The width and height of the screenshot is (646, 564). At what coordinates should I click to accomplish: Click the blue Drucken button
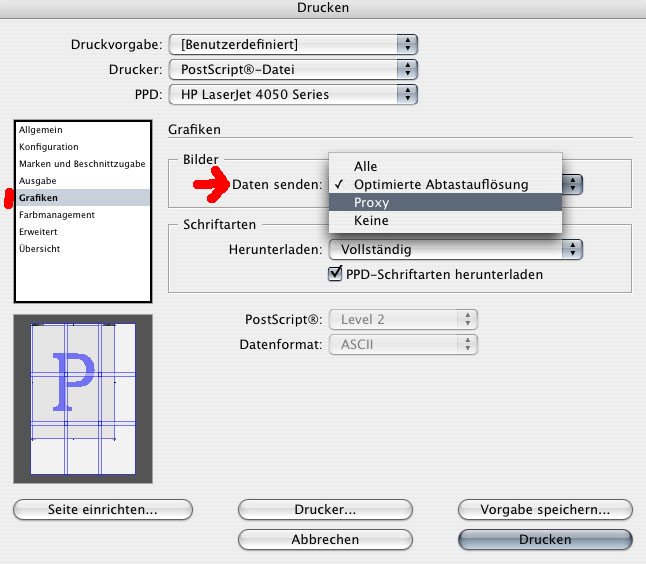pos(545,540)
